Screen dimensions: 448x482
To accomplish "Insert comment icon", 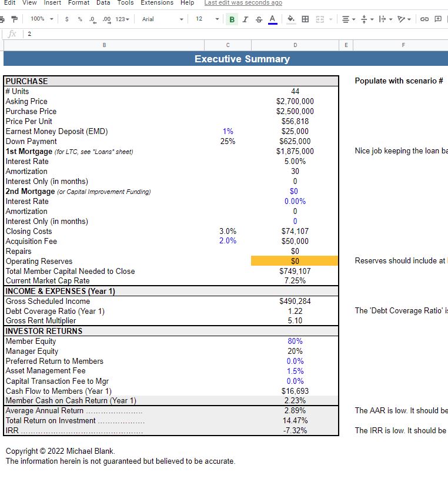I will click(x=438, y=19).
